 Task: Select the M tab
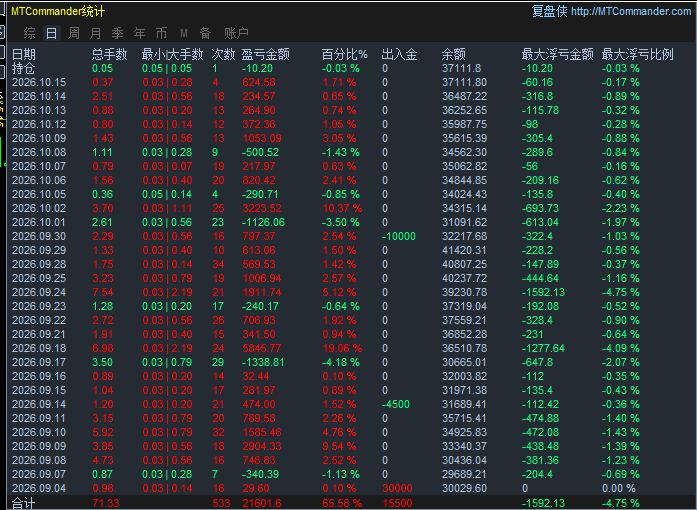[x=184, y=33]
